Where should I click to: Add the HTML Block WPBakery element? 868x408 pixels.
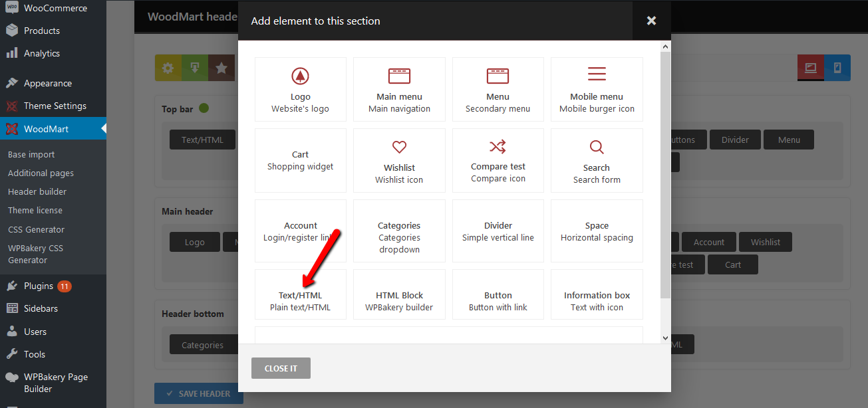tap(399, 294)
